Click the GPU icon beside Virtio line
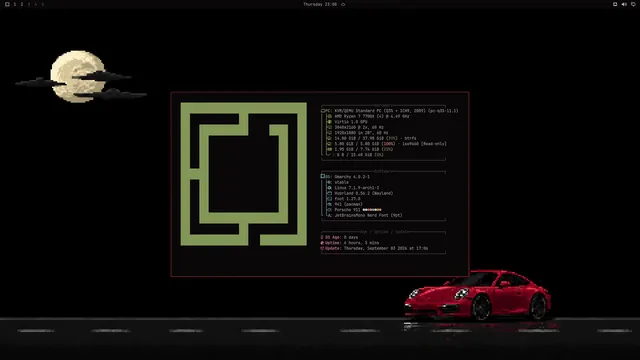 pyautogui.click(x=329, y=122)
